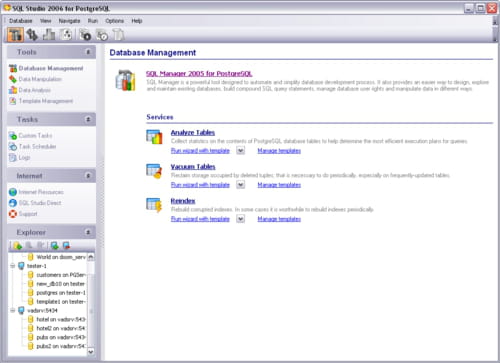This screenshot has height=363, width=500.
Task: Click the Analyze Tables service icon
Action: point(154,137)
